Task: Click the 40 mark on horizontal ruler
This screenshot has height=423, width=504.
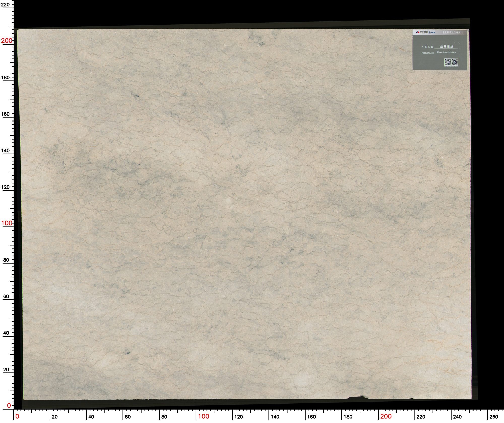Action: point(91,417)
